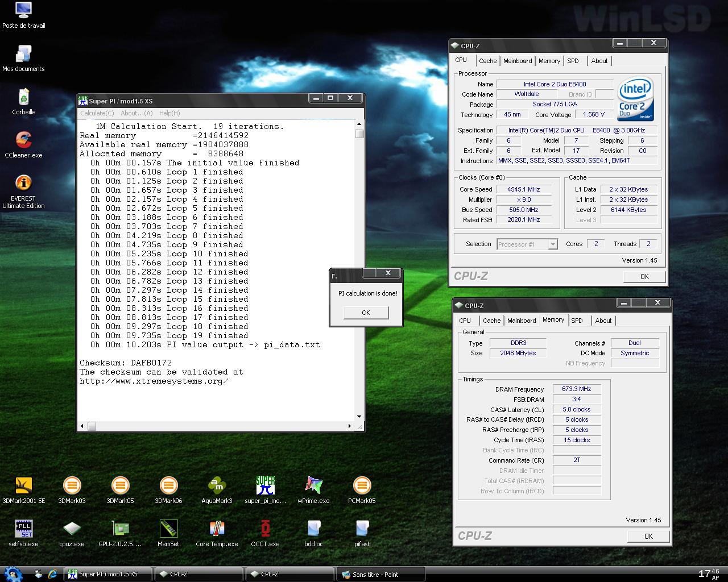728x582 pixels.
Task: Click Core Speed value 4545.1 MHz
Action: 524,189
